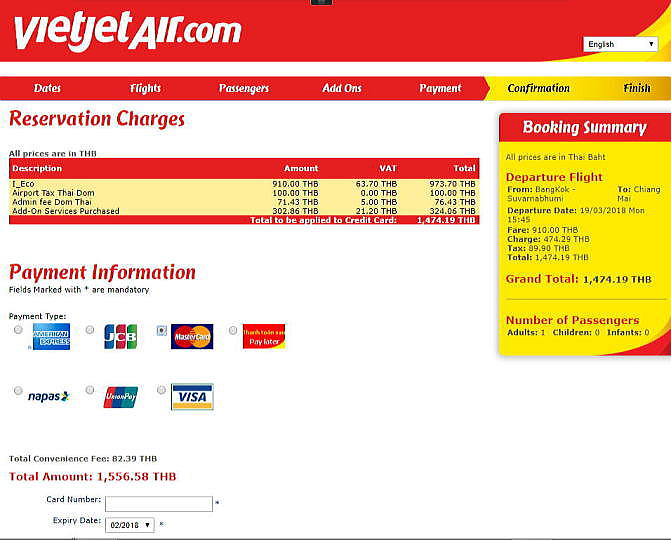The image size is (671, 540).
Task: Click the Grand Total in Booking Summary
Action: click(x=579, y=279)
